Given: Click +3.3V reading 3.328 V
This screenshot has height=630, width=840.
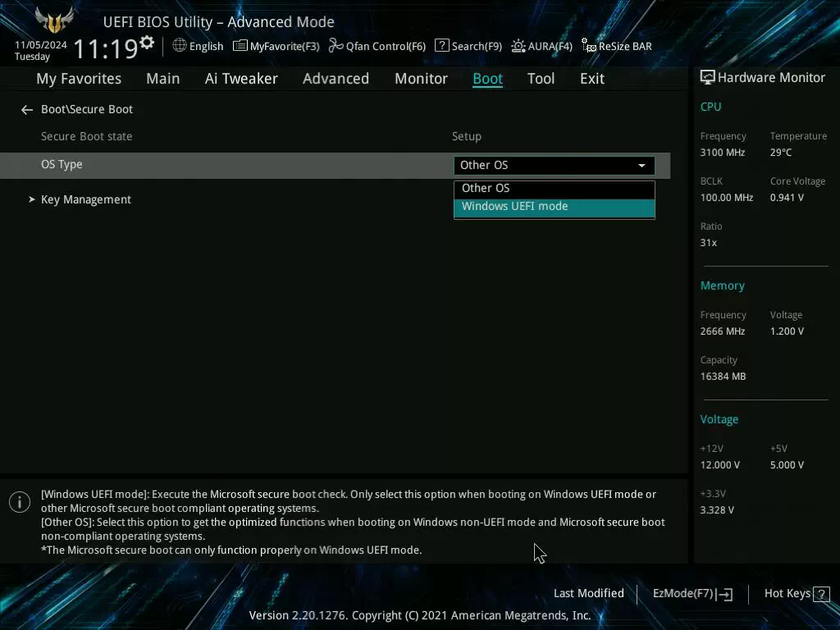Looking at the screenshot, I should point(717,510).
